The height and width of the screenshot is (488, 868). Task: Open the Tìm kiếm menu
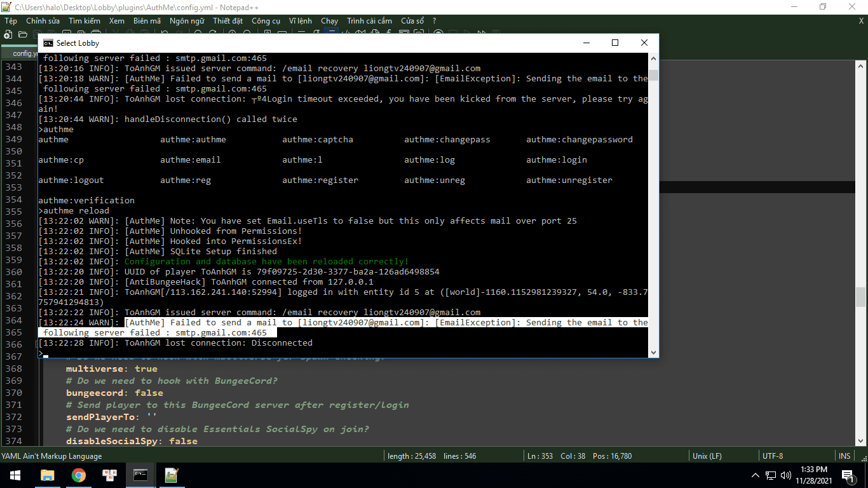coord(85,21)
